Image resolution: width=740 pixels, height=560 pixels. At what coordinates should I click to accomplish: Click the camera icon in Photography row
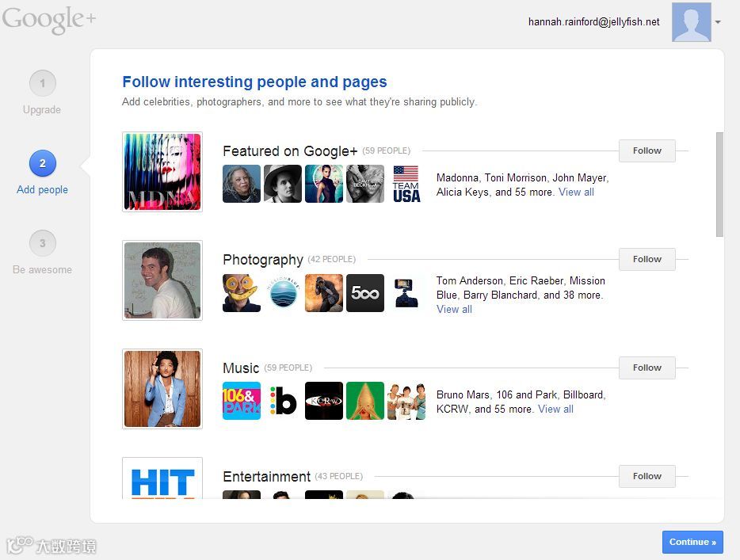point(406,292)
